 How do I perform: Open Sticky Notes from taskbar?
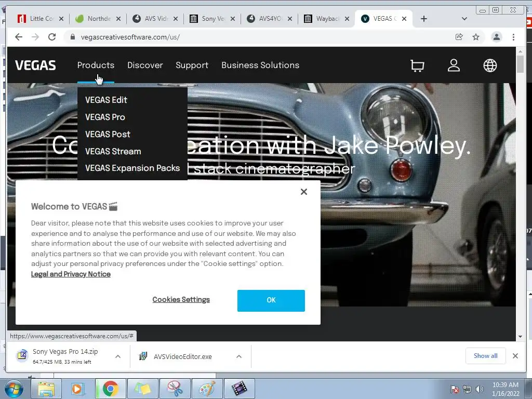[142, 389]
